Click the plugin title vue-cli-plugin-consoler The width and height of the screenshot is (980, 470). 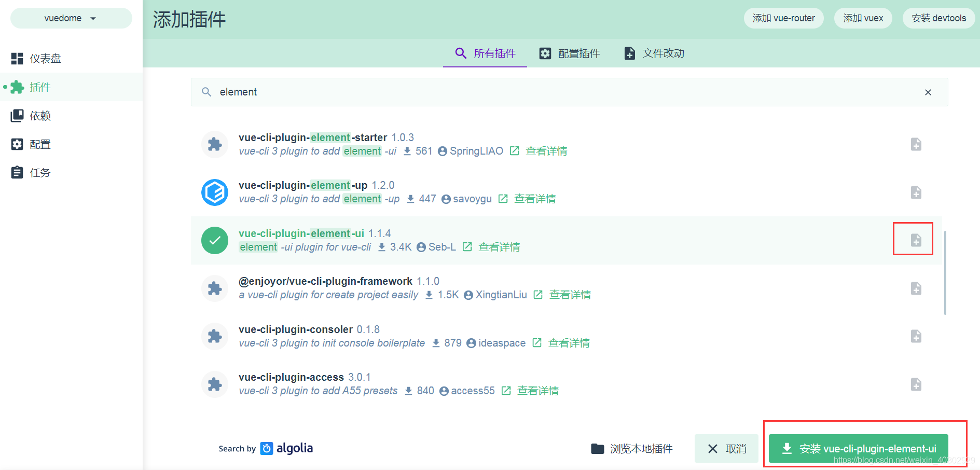pyautogui.click(x=296, y=329)
